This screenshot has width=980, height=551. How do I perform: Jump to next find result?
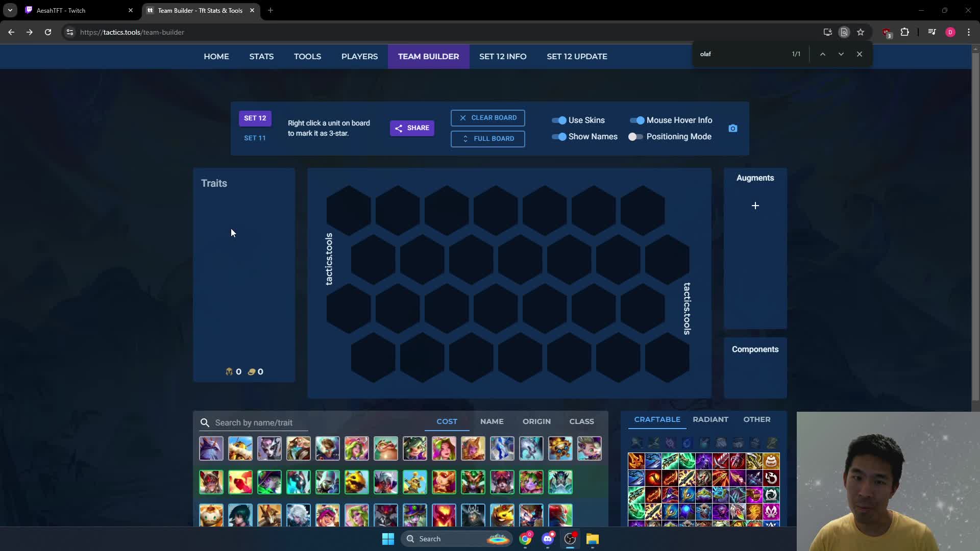click(x=841, y=54)
